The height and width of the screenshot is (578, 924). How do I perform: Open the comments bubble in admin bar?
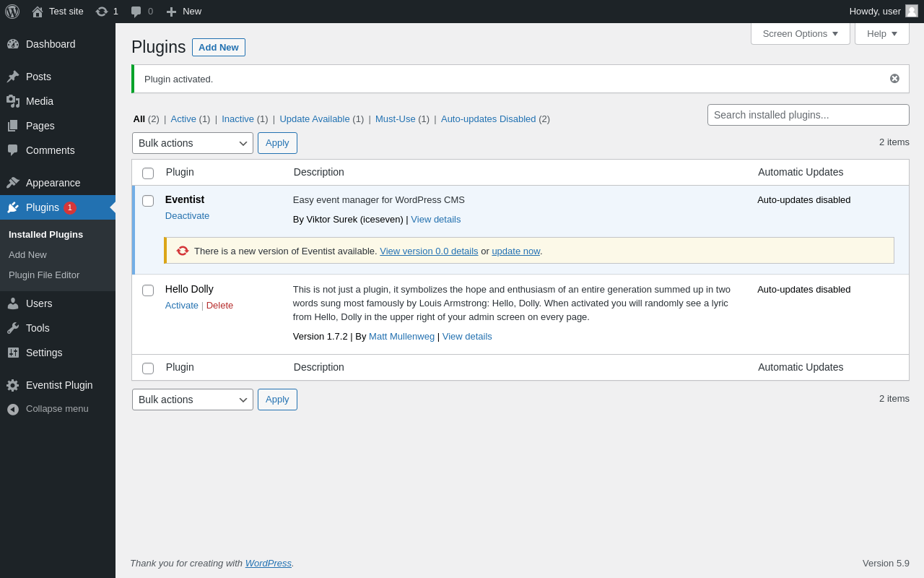click(x=136, y=12)
